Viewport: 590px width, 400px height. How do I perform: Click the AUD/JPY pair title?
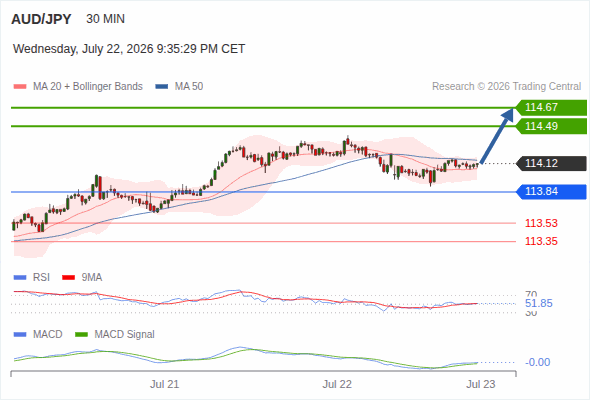[41, 19]
